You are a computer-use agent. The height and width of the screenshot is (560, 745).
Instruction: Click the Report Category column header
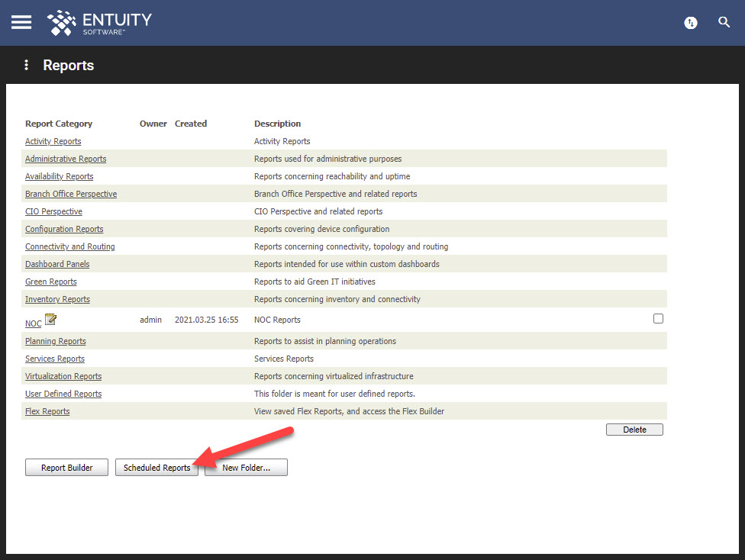coord(59,124)
